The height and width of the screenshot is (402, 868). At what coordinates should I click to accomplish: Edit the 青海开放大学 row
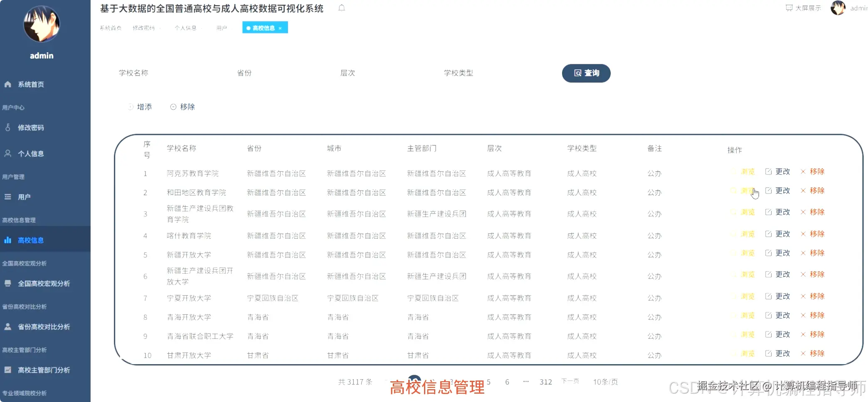click(778, 315)
